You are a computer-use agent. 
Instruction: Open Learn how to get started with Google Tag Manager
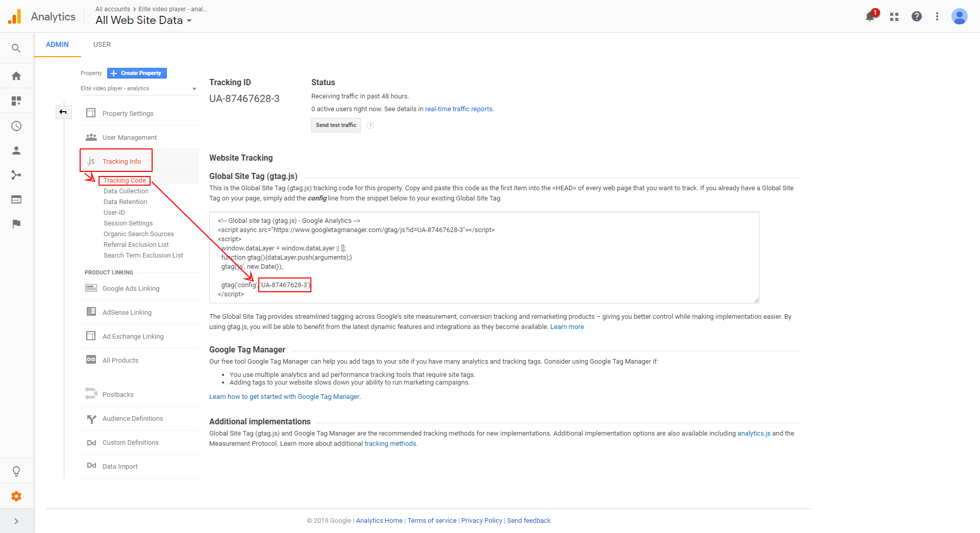click(x=284, y=397)
